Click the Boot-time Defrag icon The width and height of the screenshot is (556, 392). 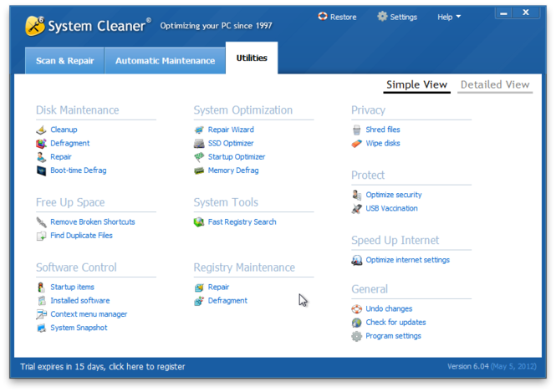41,171
